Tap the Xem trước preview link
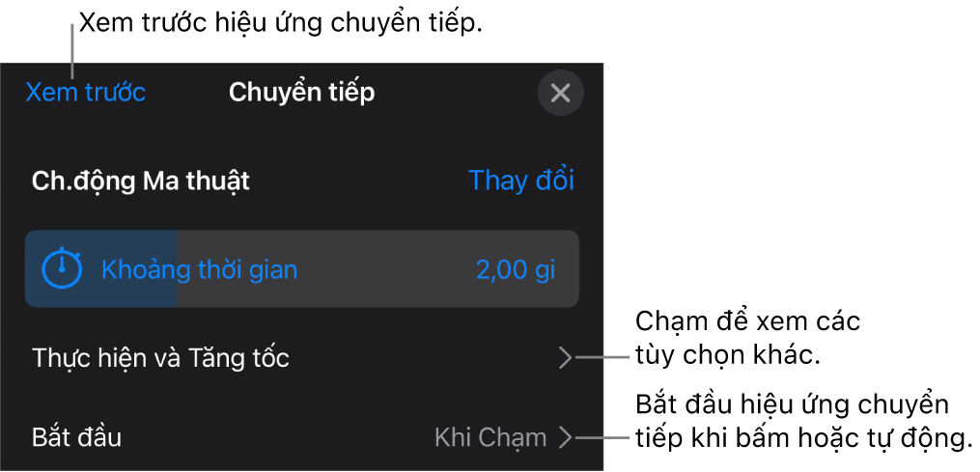Screen dimensions: 980x472 coord(85,93)
